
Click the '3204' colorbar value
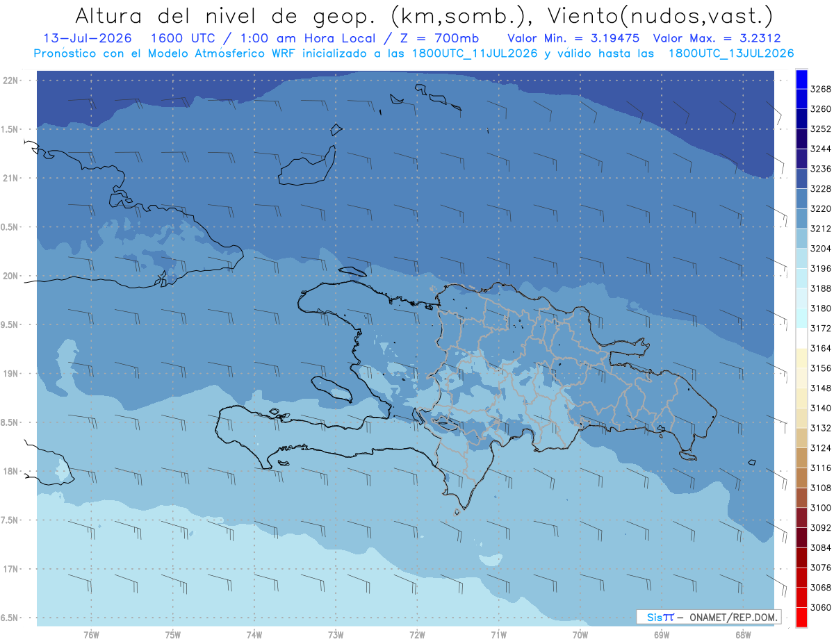point(821,248)
